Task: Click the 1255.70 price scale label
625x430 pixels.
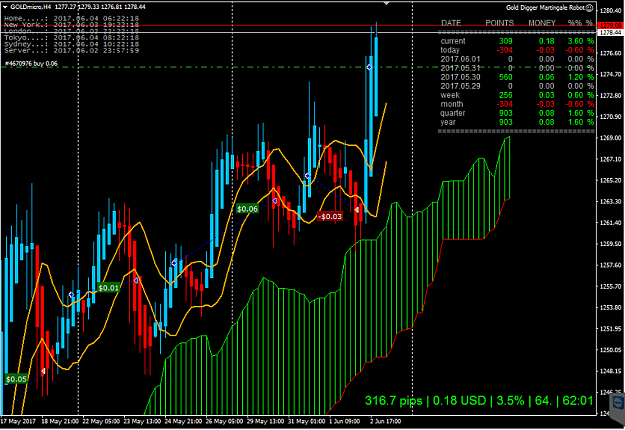Action: click(611, 287)
